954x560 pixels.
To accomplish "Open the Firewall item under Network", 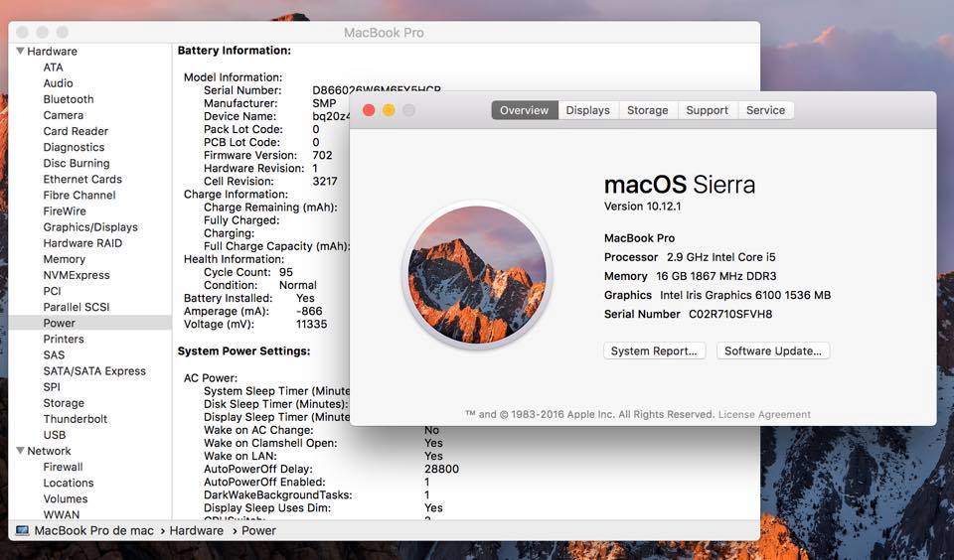I will click(x=63, y=467).
